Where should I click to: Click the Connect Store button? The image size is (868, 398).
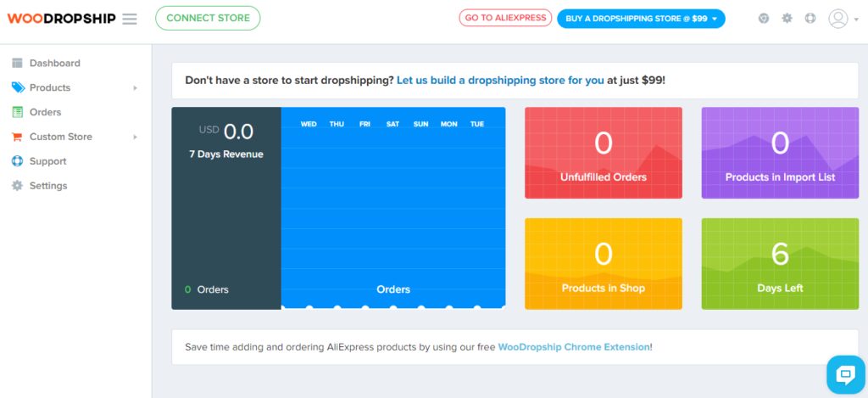click(209, 19)
